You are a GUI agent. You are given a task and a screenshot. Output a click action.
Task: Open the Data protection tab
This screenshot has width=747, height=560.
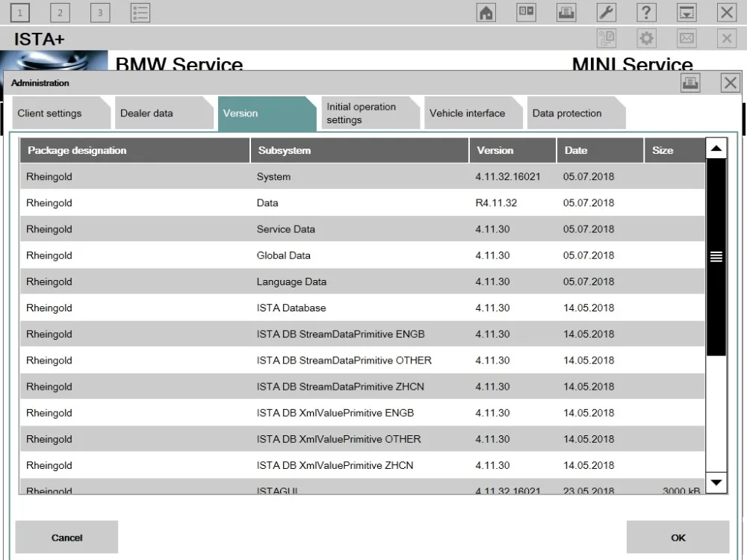tap(575, 113)
